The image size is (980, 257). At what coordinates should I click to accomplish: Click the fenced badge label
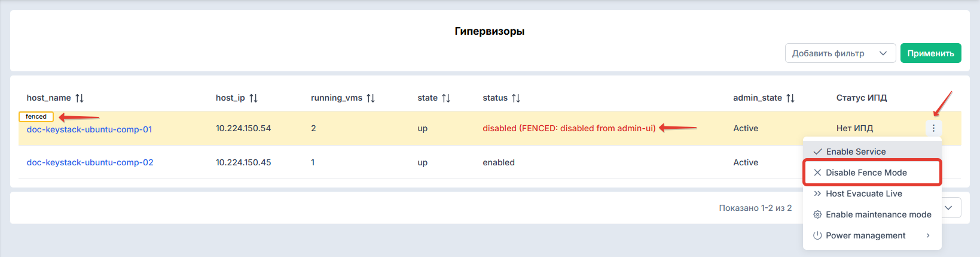click(x=36, y=116)
